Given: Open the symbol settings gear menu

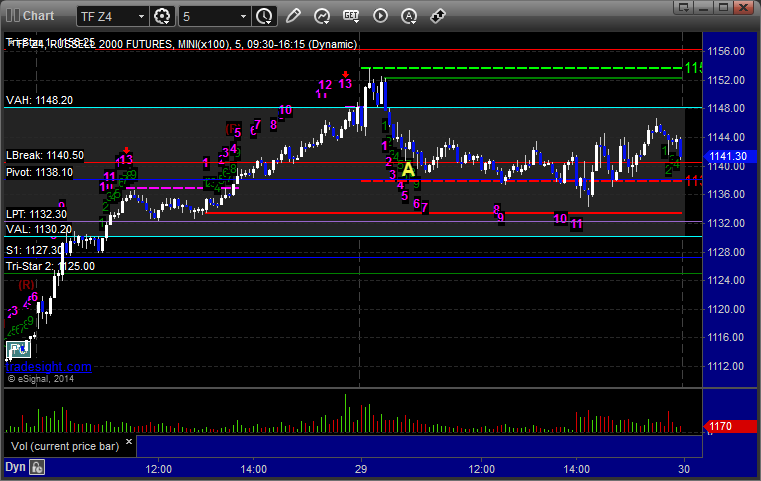Looking at the screenshot, I should tap(162, 17).
